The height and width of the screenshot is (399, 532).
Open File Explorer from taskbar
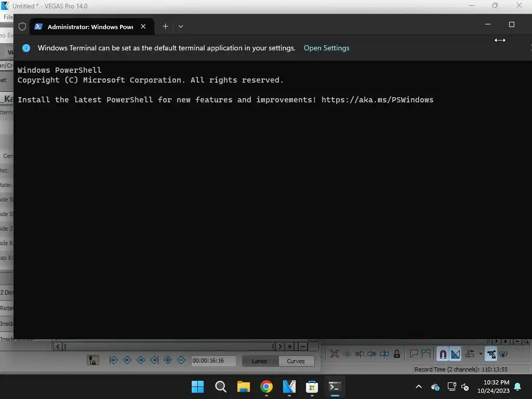[x=244, y=387]
